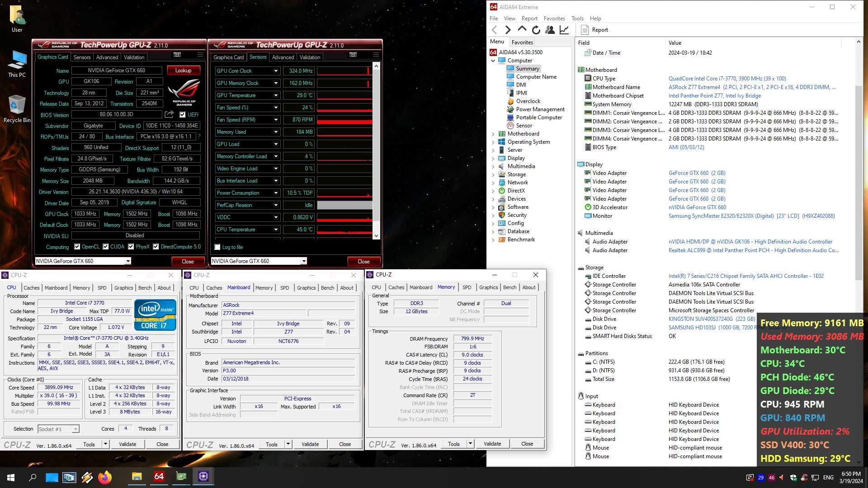Open the AIDA64 Tools menu
868x488 pixels.
coord(577,19)
